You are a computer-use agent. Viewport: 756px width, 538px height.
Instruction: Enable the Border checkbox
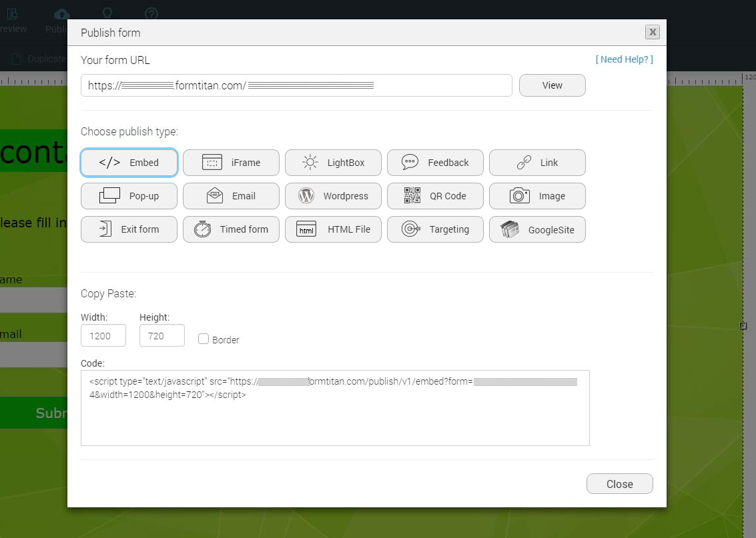pyautogui.click(x=204, y=339)
